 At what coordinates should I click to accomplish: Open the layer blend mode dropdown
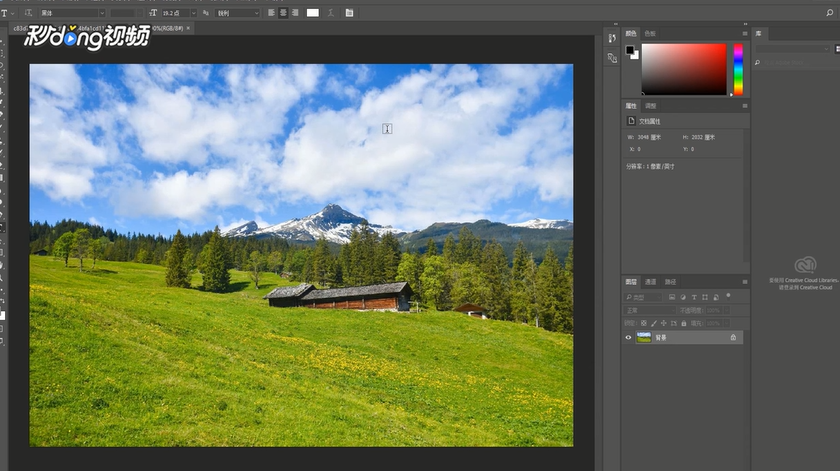point(650,310)
